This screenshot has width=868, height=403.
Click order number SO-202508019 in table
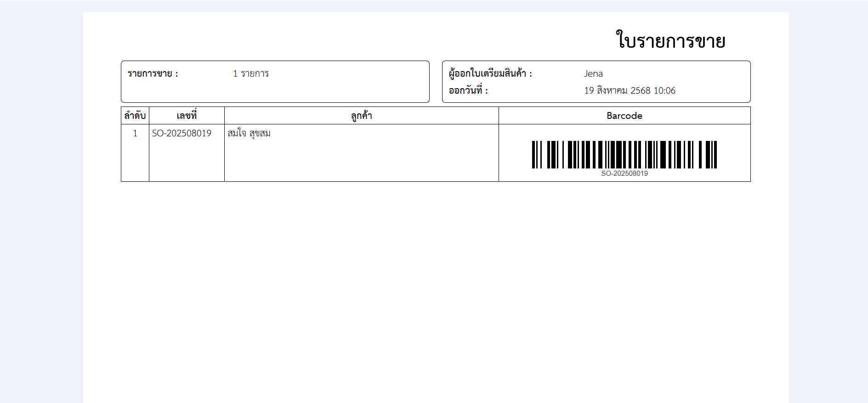182,133
